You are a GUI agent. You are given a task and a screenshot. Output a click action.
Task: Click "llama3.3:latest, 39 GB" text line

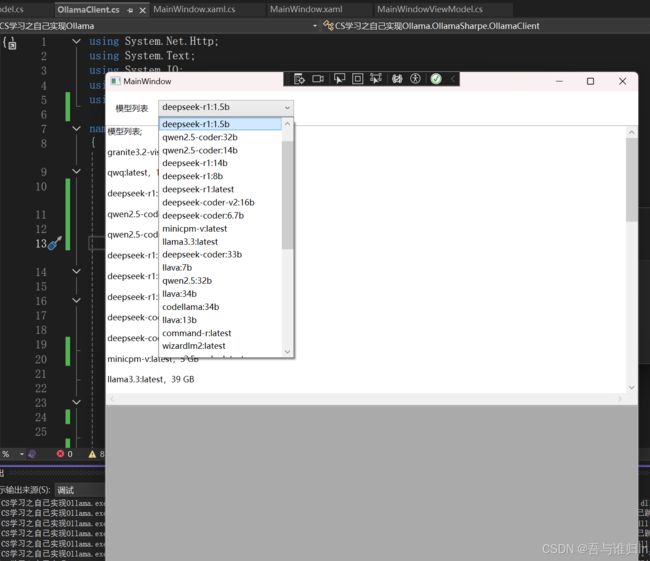click(150, 379)
